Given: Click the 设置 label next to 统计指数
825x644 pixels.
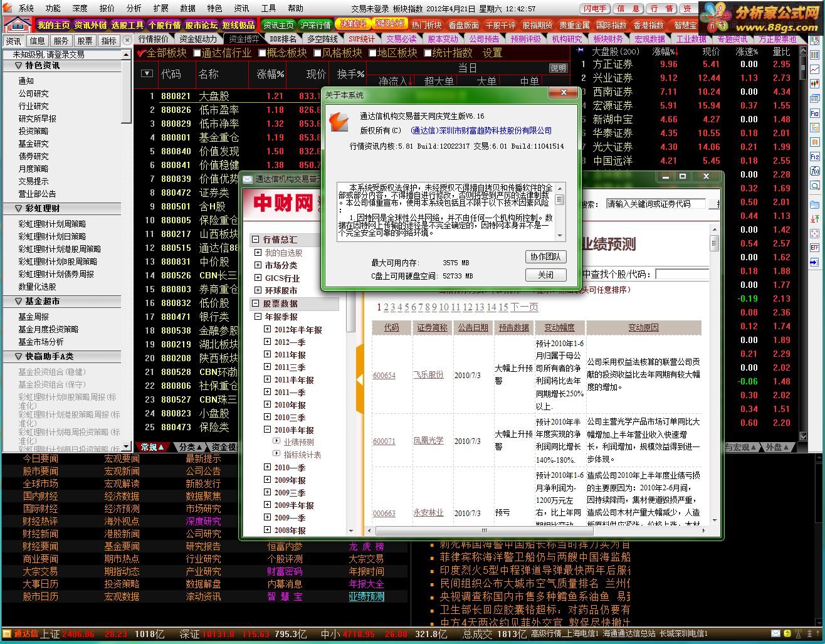Looking at the screenshot, I should point(492,53).
